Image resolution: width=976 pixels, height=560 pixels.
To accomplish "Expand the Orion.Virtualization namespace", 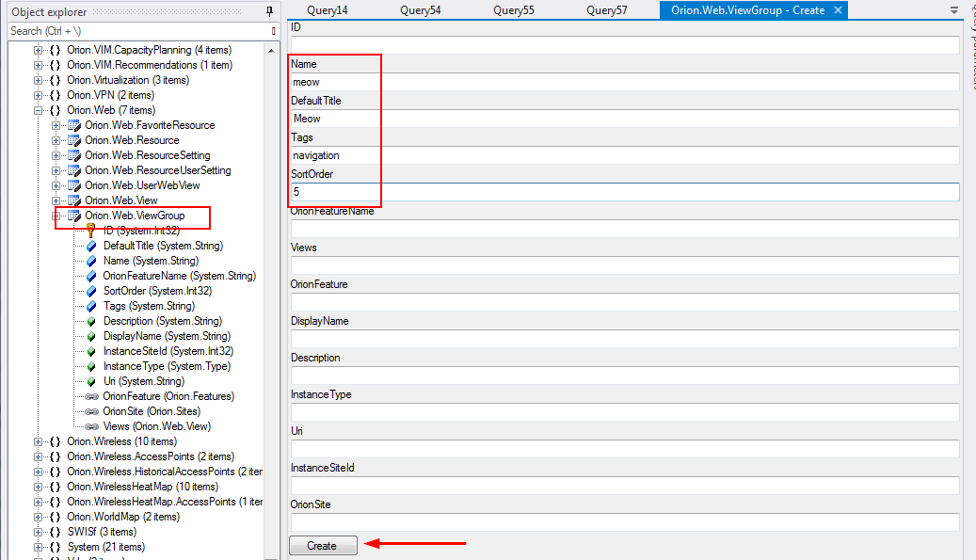I will pyautogui.click(x=38, y=80).
